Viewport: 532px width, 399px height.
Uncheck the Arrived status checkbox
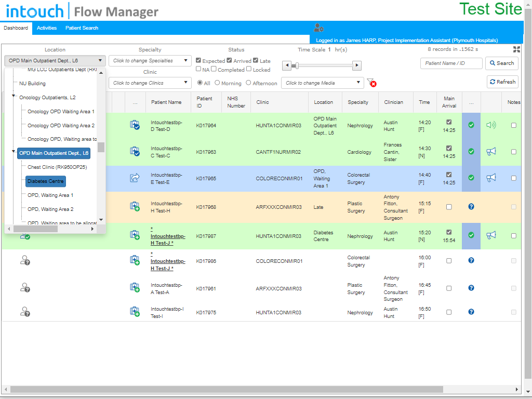click(229, 60)
